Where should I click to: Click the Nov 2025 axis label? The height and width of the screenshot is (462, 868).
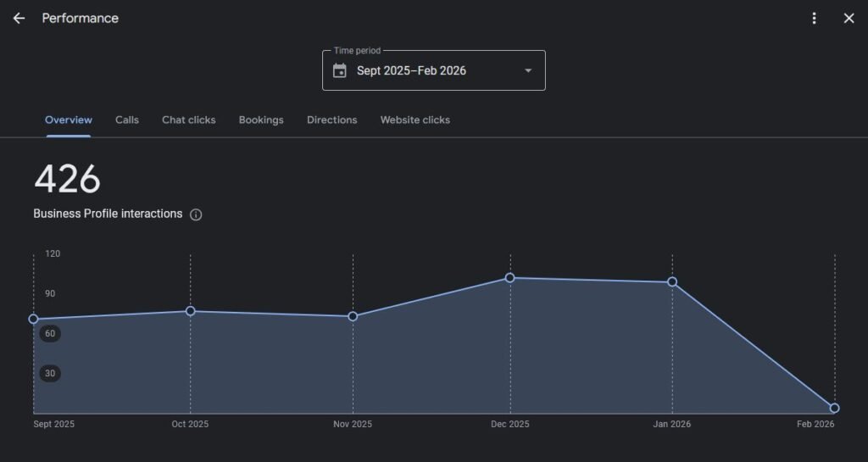click(353, 424)
